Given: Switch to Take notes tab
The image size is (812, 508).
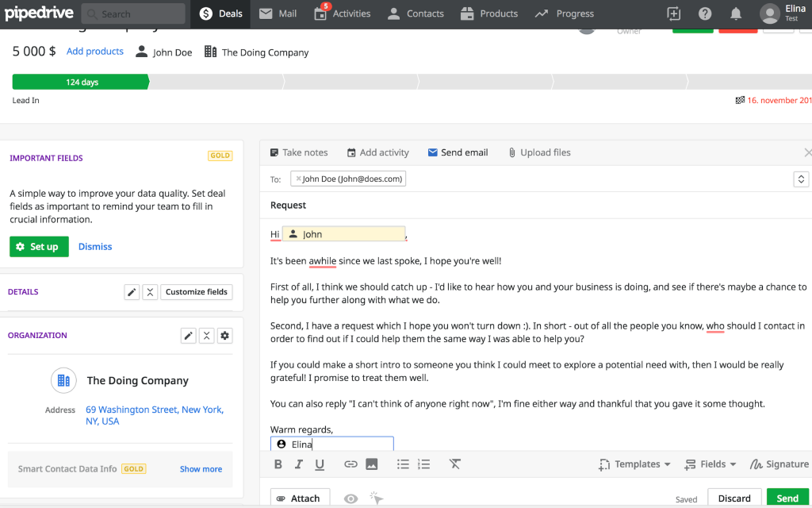Looking at the screenshot, I should 298,152.
